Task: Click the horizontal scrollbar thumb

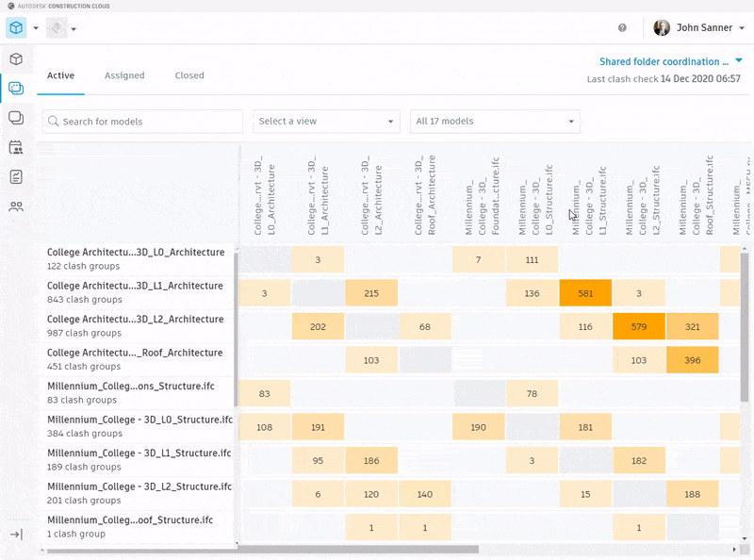Action: [x=263, y=550]
